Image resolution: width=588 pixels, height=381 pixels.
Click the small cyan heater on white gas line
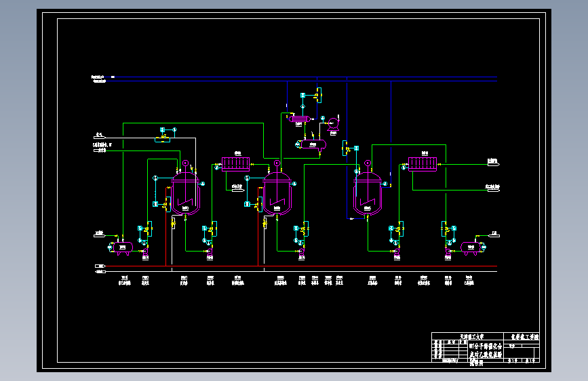tap(162, 140)
